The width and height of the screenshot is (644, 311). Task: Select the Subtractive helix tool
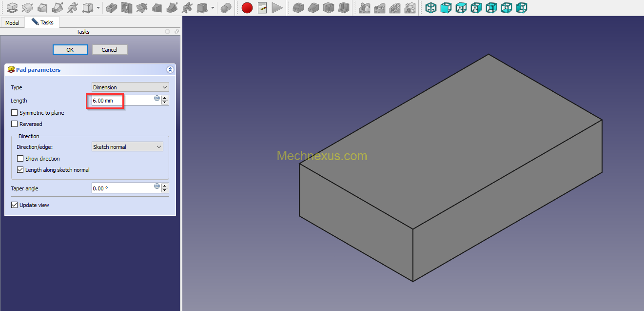(x=187, y=8)
